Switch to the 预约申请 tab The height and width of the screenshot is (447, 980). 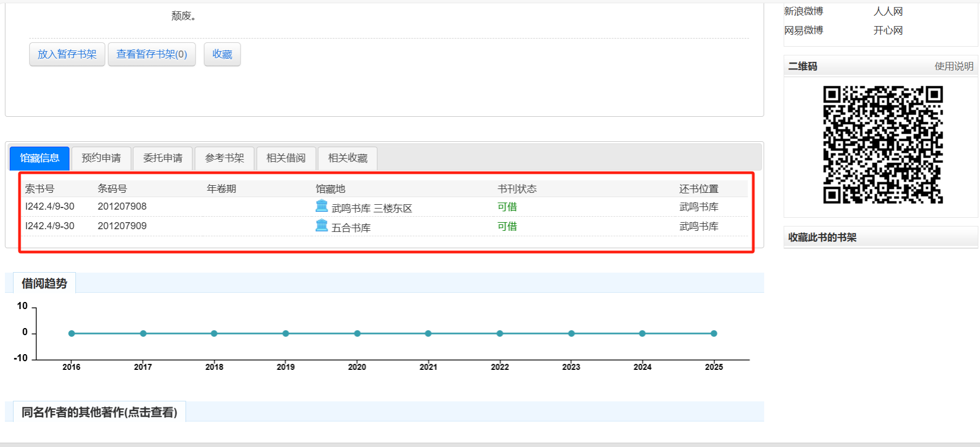click(101, 158)
